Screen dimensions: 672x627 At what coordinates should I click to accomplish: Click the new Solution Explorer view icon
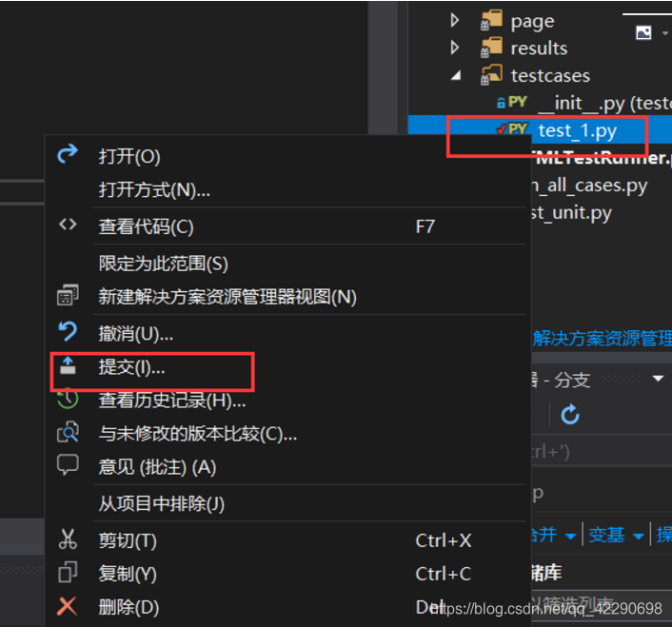point(68,295)
